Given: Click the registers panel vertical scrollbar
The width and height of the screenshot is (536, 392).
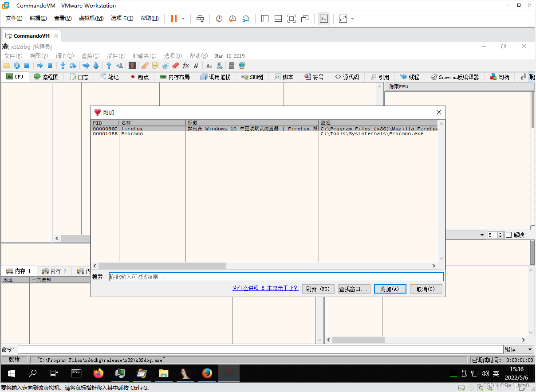Looking at the screenshot, I should (532, 158).
